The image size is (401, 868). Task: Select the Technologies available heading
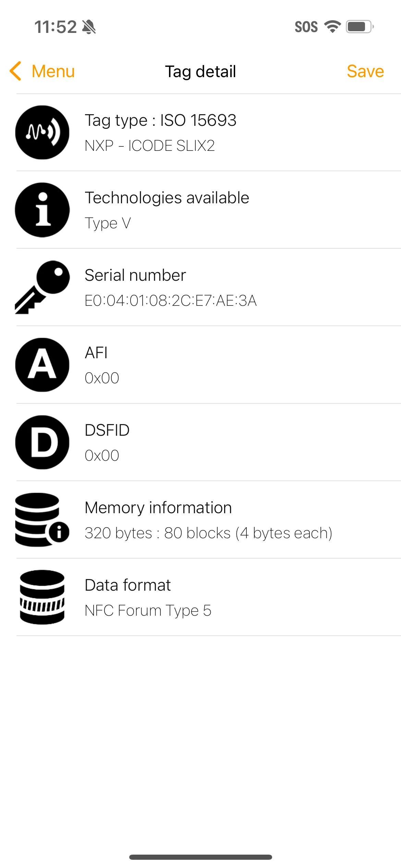167,198
